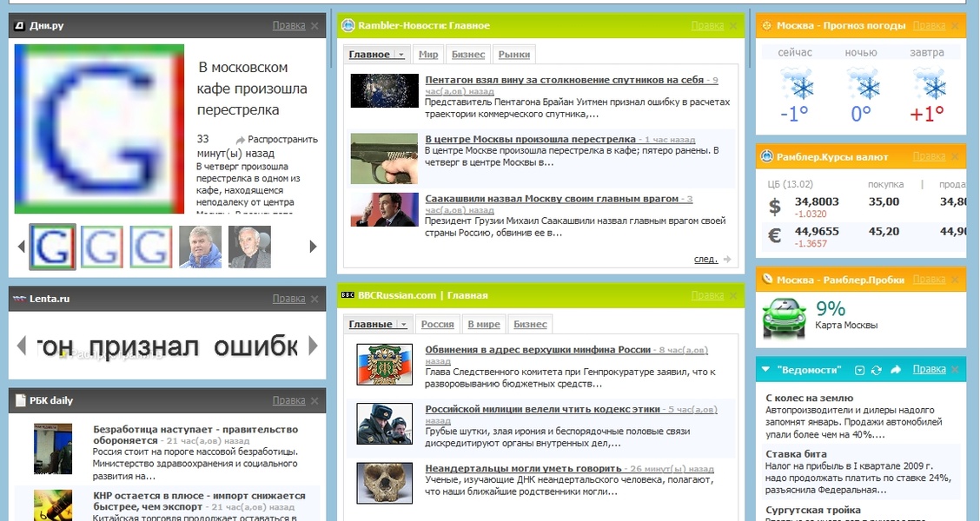Click the police officers news thumbnail
This screenshot has height=521, width=980.
click(x=384, y=424)
